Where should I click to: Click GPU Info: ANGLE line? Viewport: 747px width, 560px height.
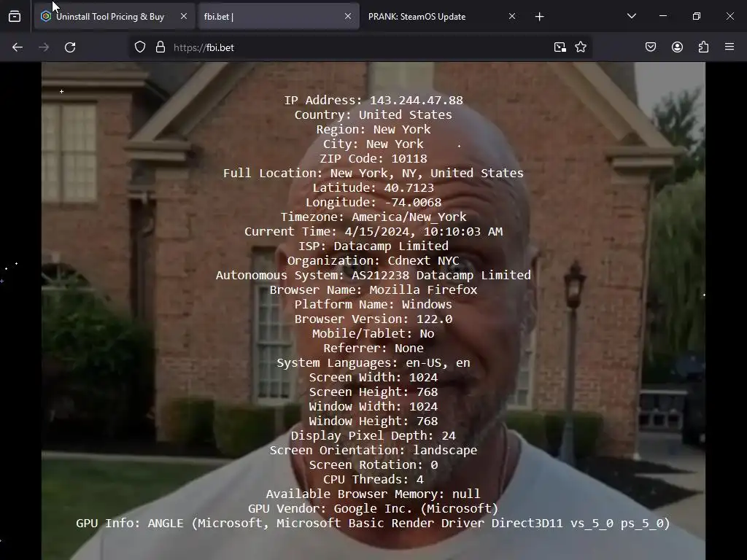click(373, 524)
